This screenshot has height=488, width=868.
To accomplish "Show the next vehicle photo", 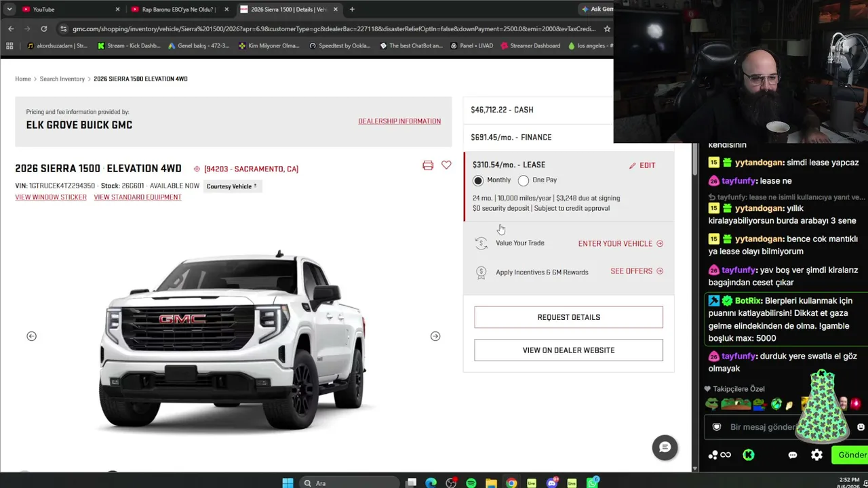I will (435, 336).
